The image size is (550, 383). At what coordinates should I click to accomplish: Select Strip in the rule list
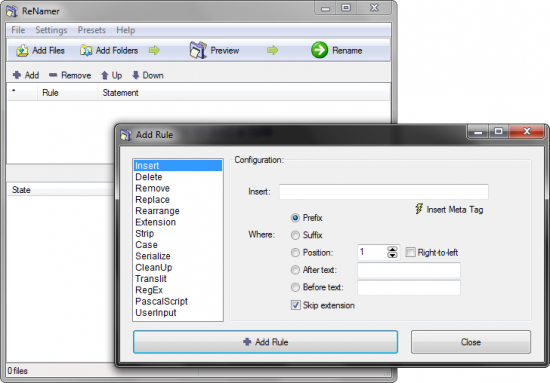tap(178, 234)
